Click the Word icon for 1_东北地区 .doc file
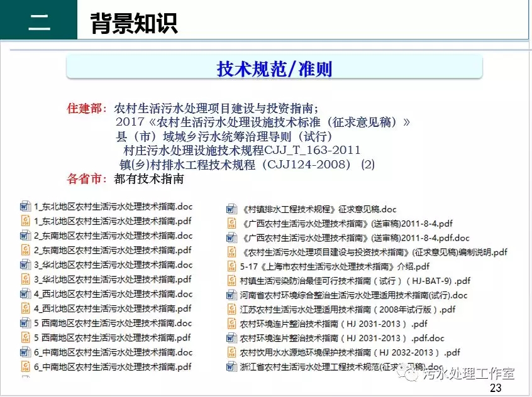This screenshot has width=532, height=397. pyautogui.click(x=25, y=206)
